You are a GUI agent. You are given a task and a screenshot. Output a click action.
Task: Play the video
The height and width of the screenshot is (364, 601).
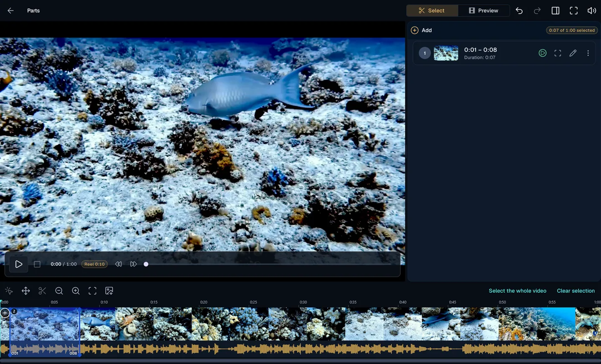point(19,264)
